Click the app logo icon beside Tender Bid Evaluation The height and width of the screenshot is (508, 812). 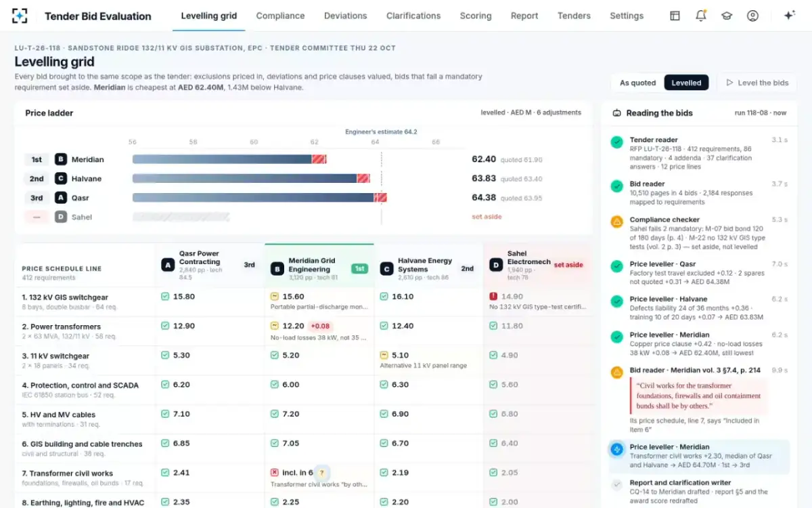coord(20,16)
